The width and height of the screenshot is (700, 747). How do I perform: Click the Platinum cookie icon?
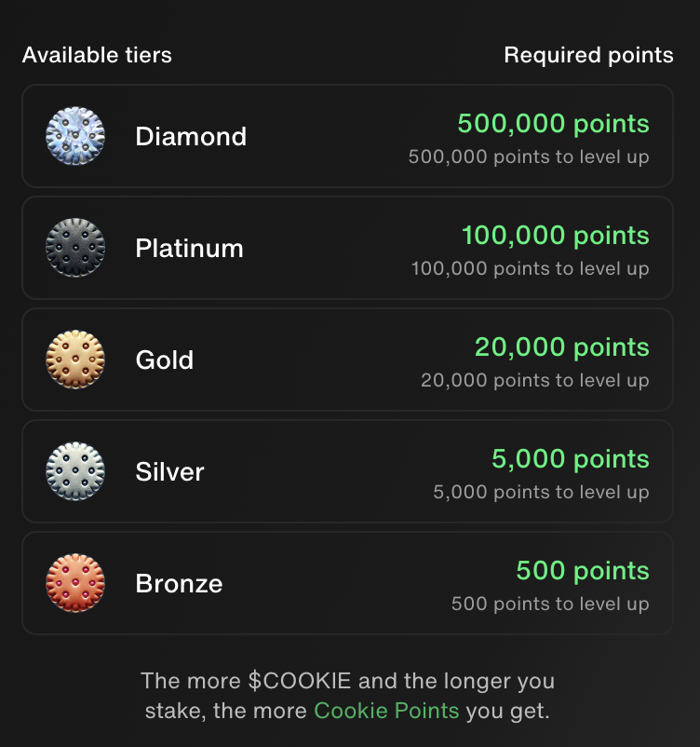coord(75,249)
